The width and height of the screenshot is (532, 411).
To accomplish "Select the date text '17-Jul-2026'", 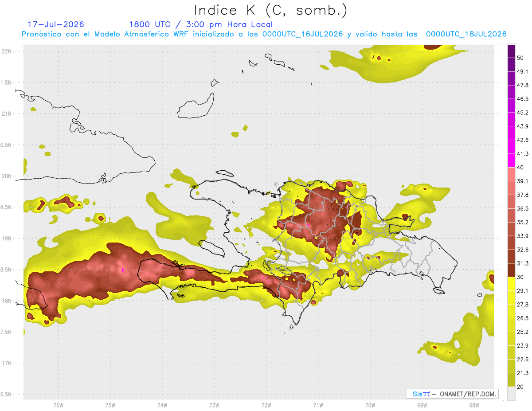I will (x=56, y=24).
